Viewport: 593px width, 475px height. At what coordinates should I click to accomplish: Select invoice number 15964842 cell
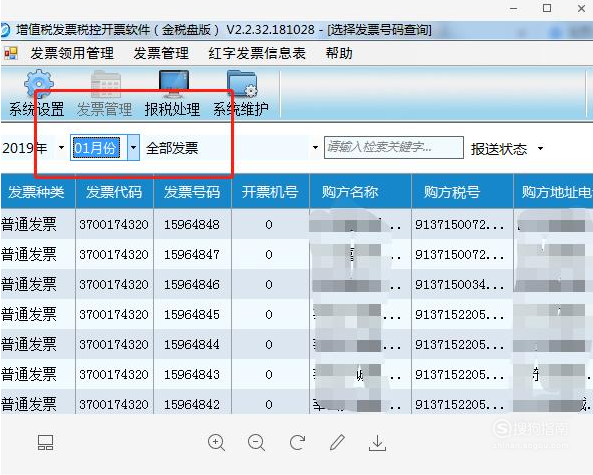tap(192, 404)
